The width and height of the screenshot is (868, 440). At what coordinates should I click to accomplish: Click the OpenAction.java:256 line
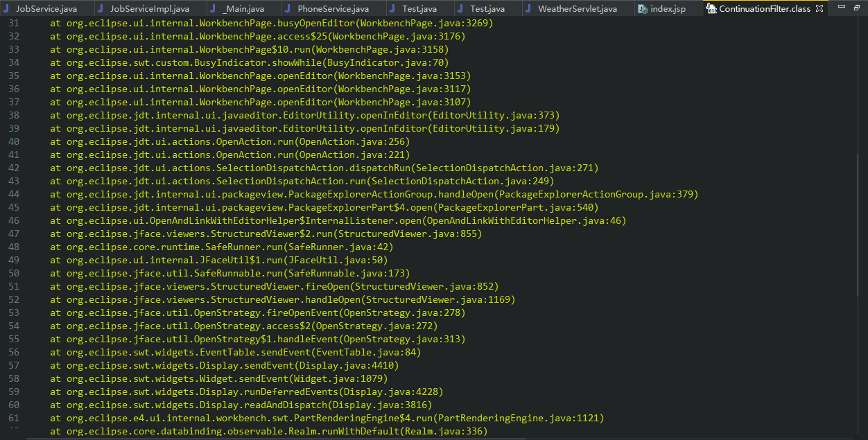230,141
